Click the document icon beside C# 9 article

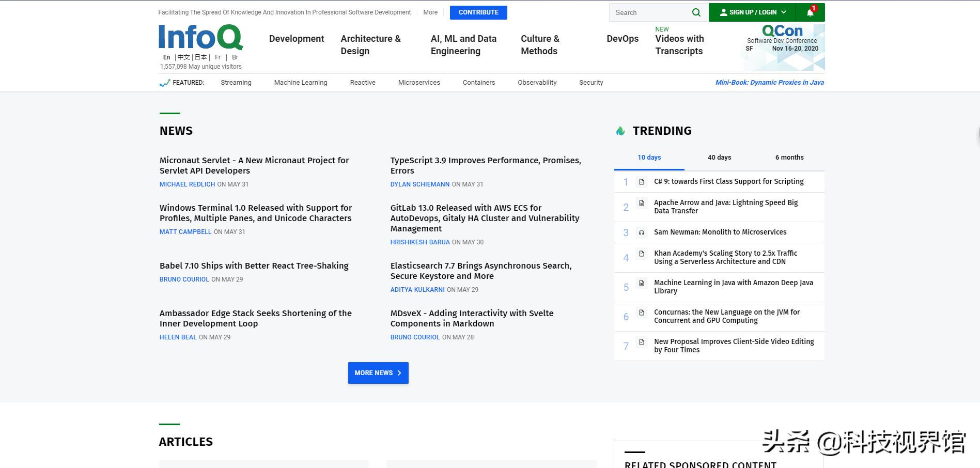point(642,182)
